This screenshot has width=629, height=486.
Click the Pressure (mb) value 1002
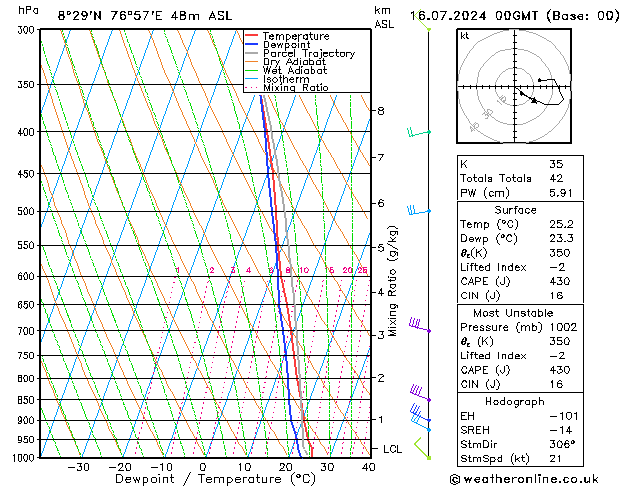click(563, 327)
